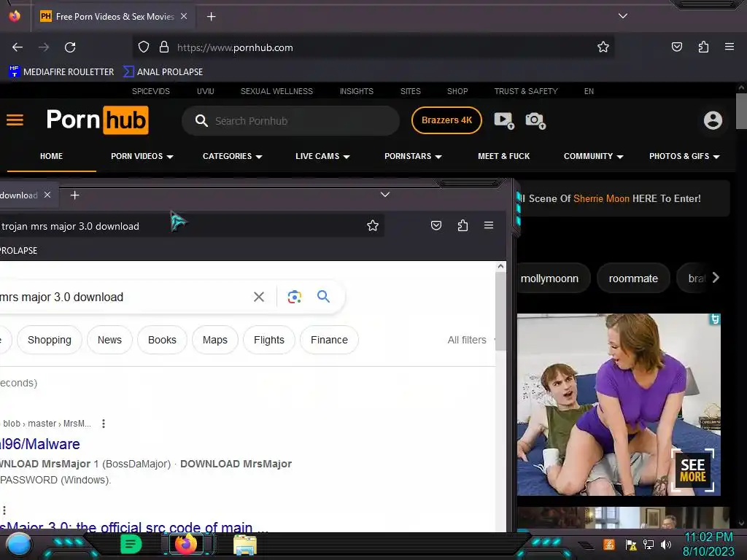
Task: Click the site security padlock icon
Action: (x=164, y=47)
